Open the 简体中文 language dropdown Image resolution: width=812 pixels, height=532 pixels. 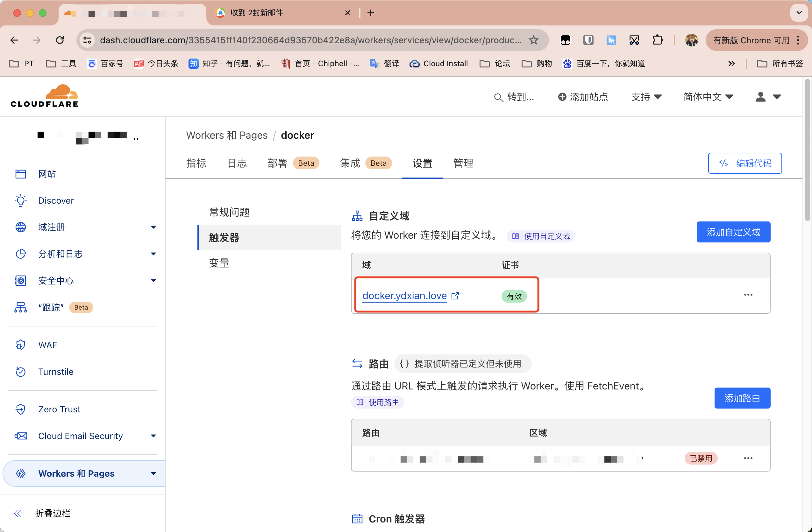[x=708, y=97]
